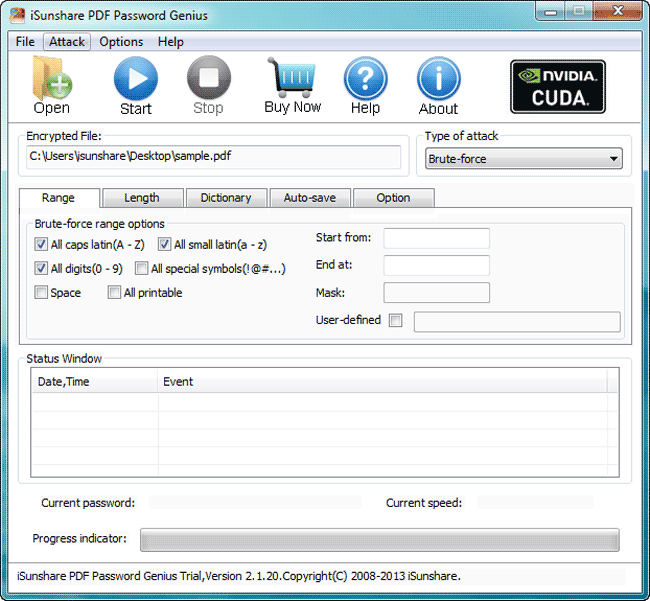Switch to the Auto-save tab
Image resolution: width=650 pixels, height=601 pixels.
click(310, 198)
